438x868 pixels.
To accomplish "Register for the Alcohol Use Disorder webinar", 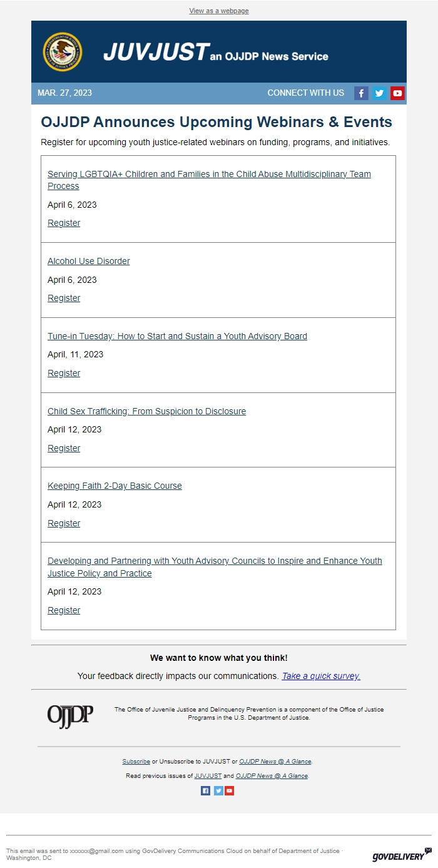I will point(64,298).
